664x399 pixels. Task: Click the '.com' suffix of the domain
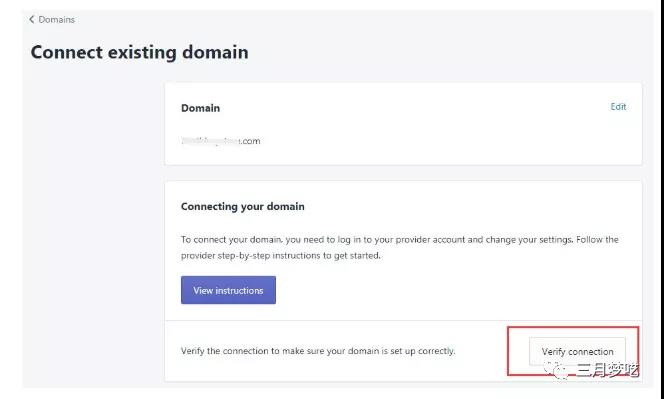click(x=250, y=141)
